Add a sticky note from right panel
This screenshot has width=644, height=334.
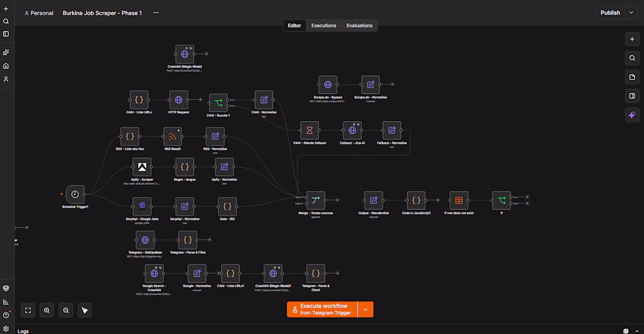(632, 77)
